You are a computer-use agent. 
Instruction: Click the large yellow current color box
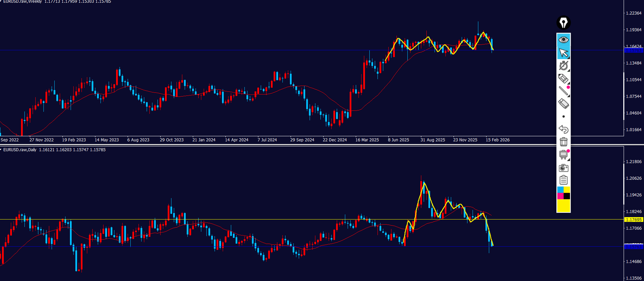564,206
